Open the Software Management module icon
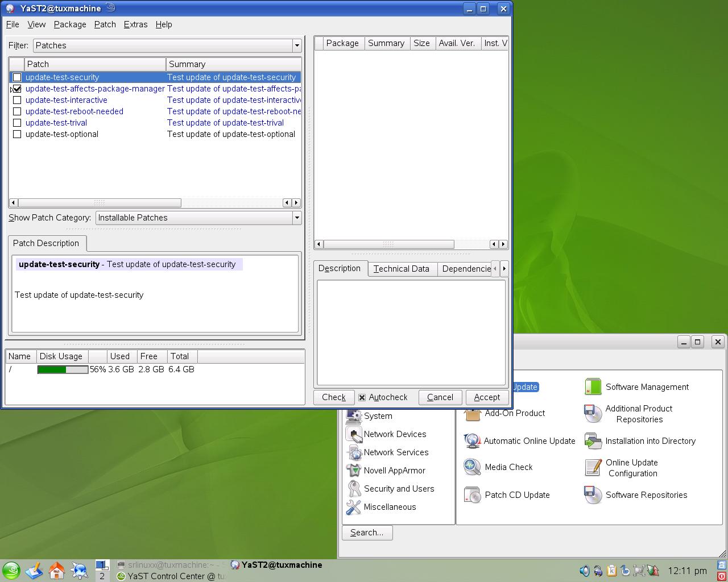Image resolution: width=728 pixels, height=582 pixels. (593, 387)
